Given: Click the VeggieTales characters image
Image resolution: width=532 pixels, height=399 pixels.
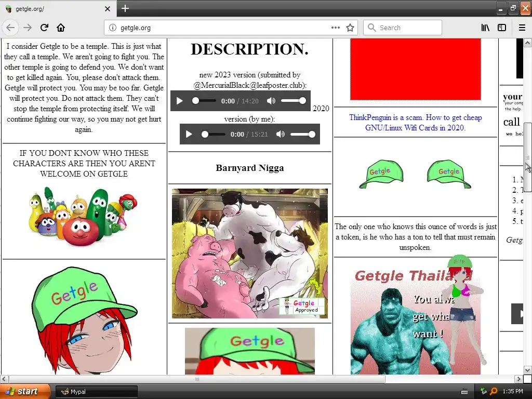Looking at the screenshot, I should click(84, 216).
